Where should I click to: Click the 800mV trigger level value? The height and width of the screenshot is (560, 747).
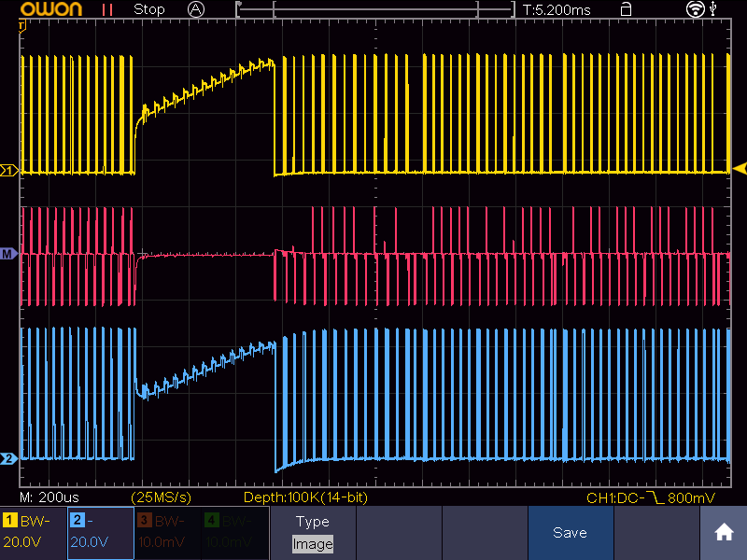pyautogui.click(x=691, y=498)
